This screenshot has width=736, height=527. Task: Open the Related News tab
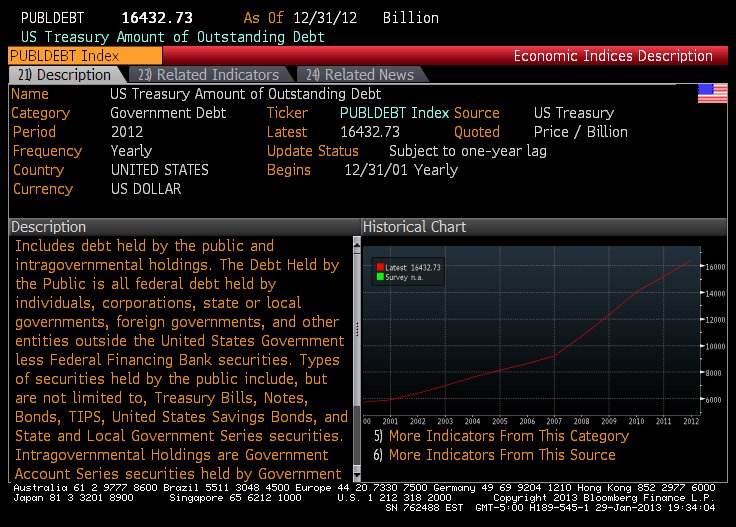pyautogui.click(x=360, y=75)
